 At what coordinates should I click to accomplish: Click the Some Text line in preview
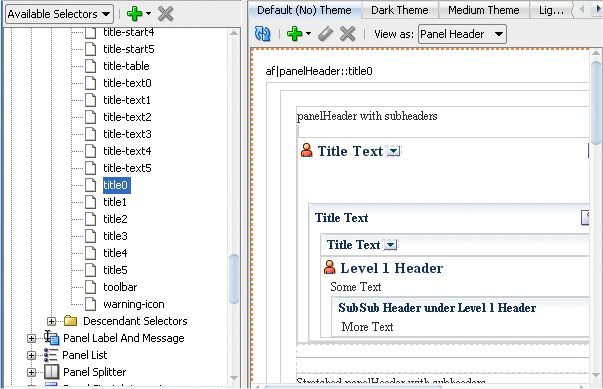(356, 287)
